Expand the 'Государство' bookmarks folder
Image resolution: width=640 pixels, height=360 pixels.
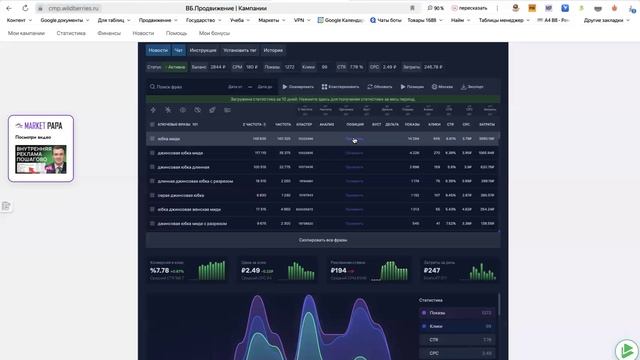tap(204, 20)
